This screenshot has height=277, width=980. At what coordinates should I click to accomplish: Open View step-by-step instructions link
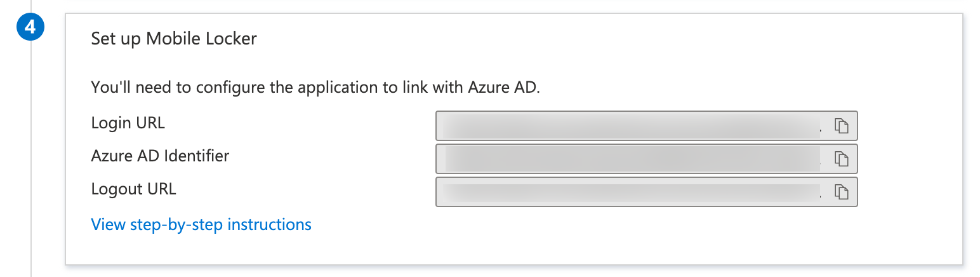pos(201,224)
